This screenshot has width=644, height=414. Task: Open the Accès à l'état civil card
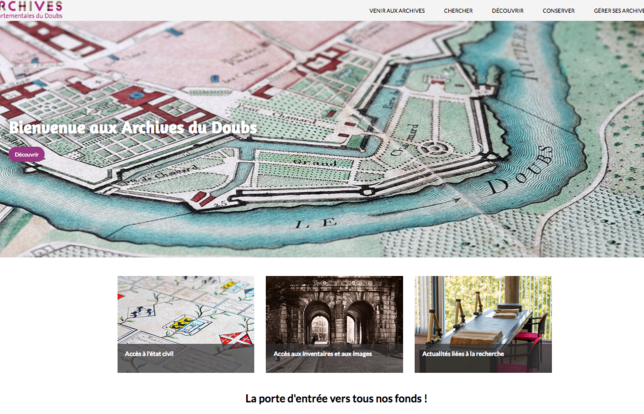pos(186,324)
